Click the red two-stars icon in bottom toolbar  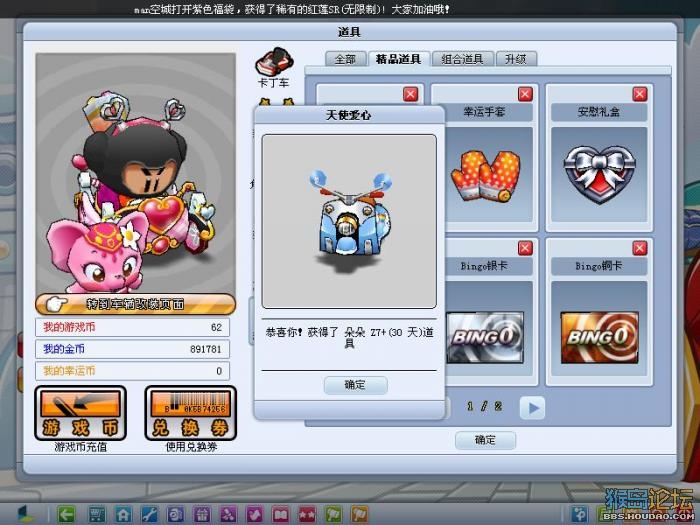pyautogui.click(x=307, y=514)
